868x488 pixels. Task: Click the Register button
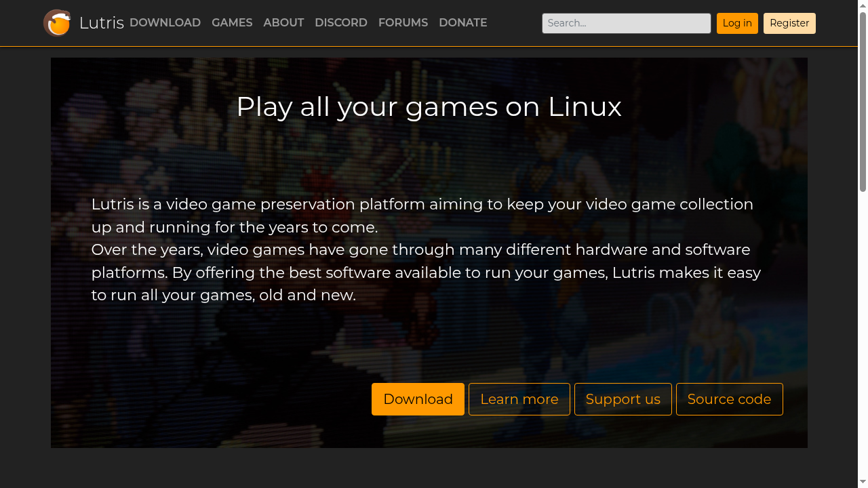(x=789, y=23)
